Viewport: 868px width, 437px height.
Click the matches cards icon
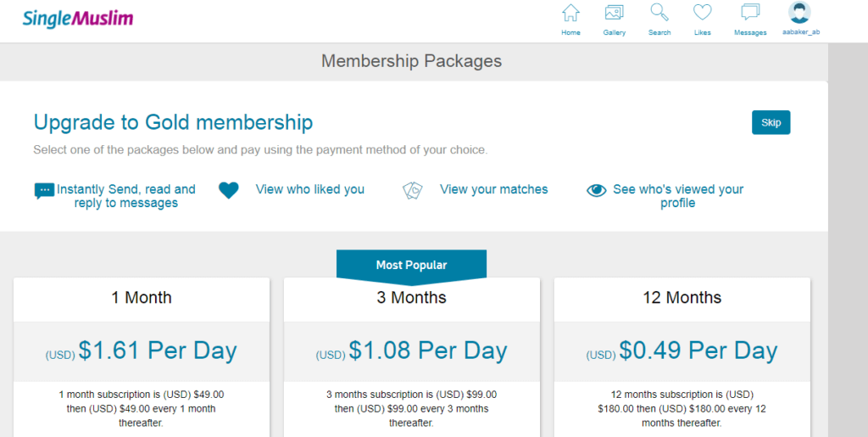413,190
